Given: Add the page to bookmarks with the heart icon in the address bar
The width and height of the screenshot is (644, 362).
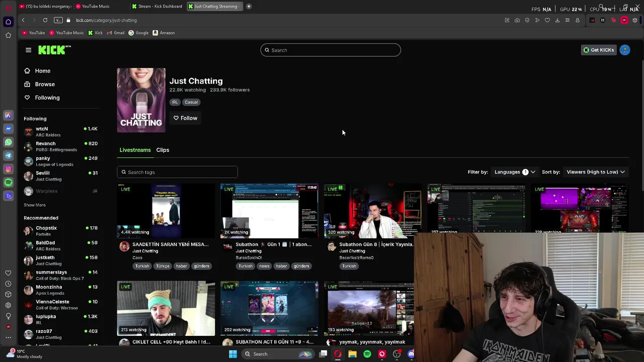Looking at the screenshot, I should coord(547,20).
